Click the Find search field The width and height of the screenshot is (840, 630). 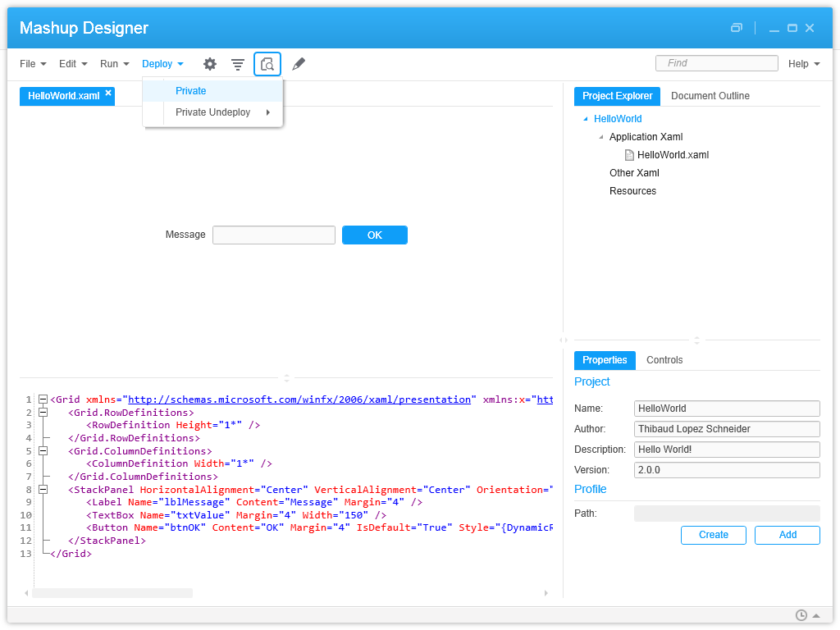(x=716, y=63)
